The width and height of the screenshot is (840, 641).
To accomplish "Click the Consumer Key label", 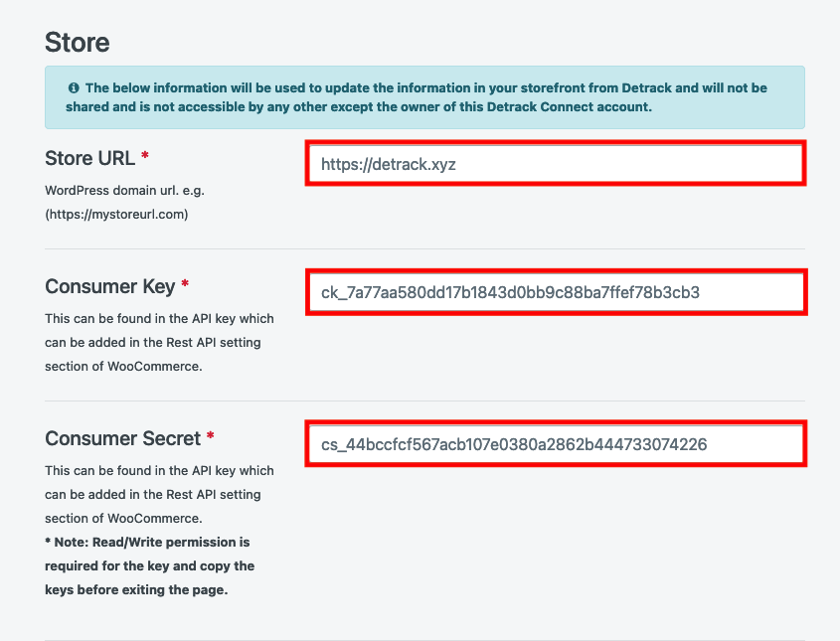I will click(109, 287).
